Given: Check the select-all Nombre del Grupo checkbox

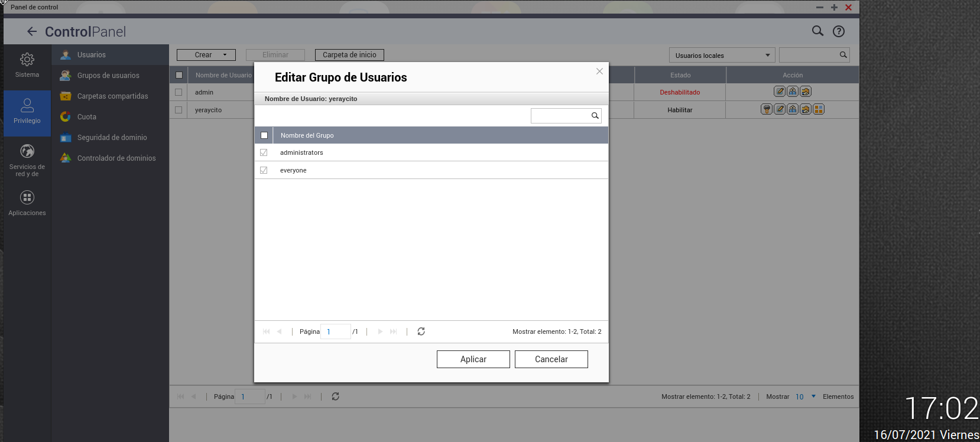Looking at the screenshot, I should tap(264, 135).
